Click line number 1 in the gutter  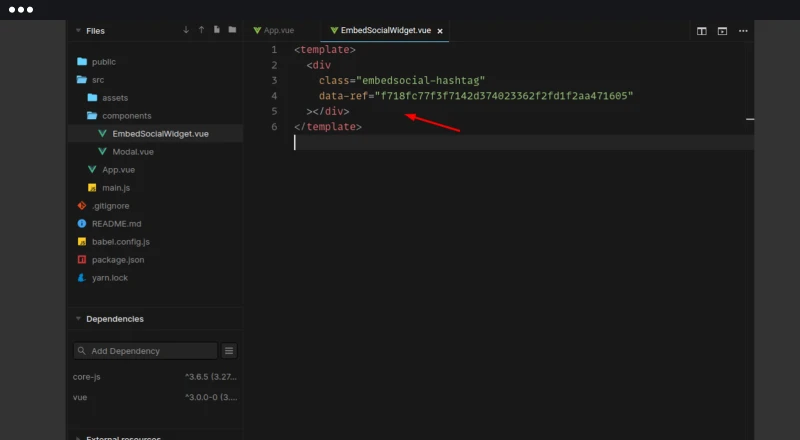point(274,50)
